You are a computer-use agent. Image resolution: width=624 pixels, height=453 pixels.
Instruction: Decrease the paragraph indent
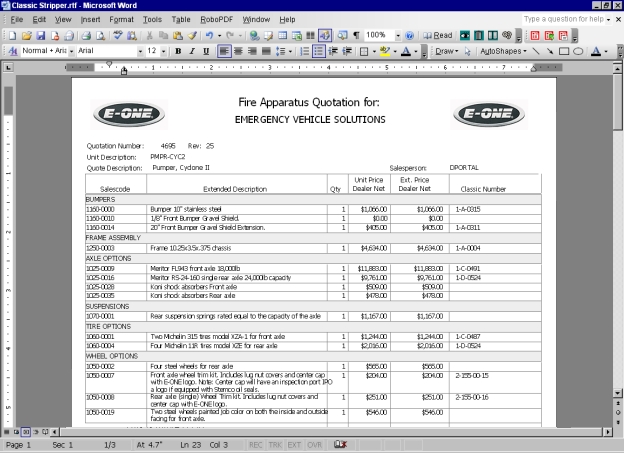[x=333, y=51]
